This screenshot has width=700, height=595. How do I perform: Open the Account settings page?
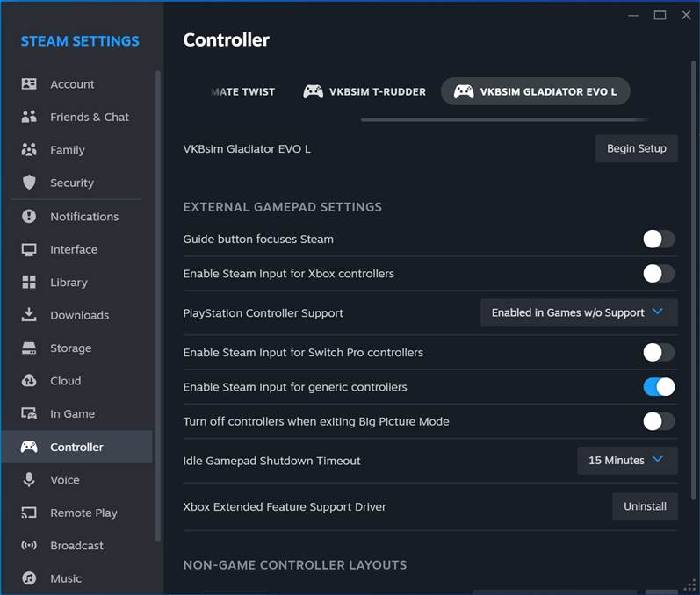[x=76, y=84]
